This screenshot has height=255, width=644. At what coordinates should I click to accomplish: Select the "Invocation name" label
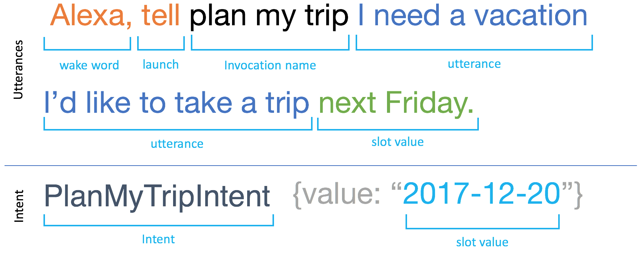coord(270,65)
